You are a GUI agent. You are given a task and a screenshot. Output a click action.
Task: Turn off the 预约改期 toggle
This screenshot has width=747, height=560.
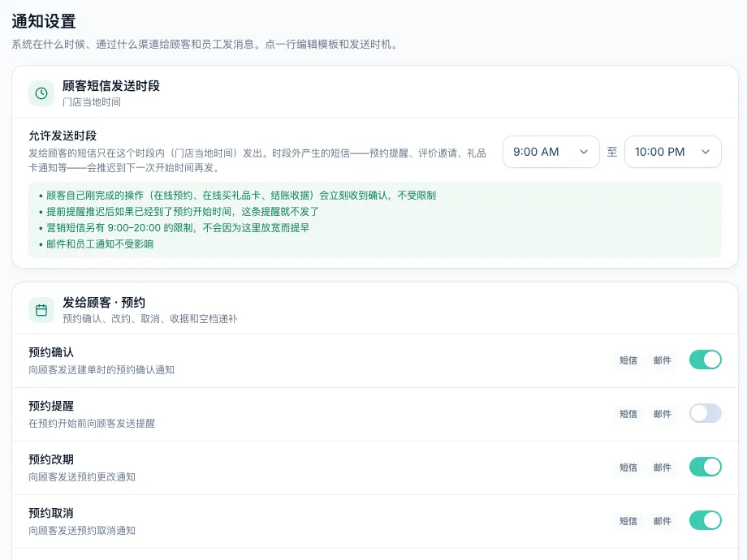705,467
